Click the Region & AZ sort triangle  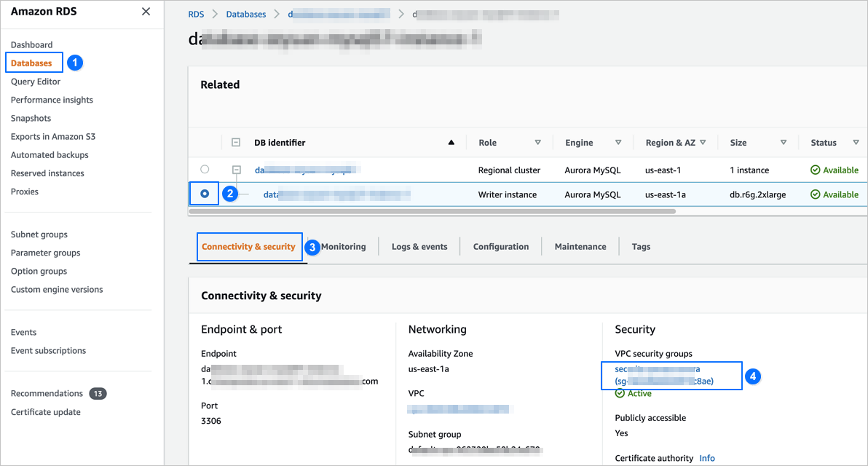tap(703, 143)
